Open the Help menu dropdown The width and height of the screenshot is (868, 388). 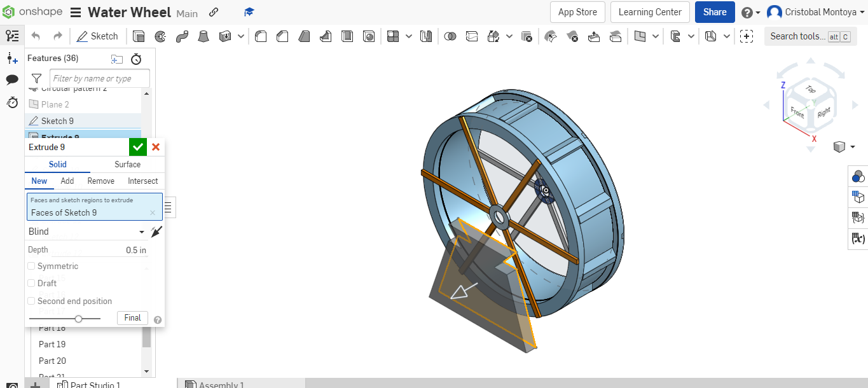pos(751,12)
